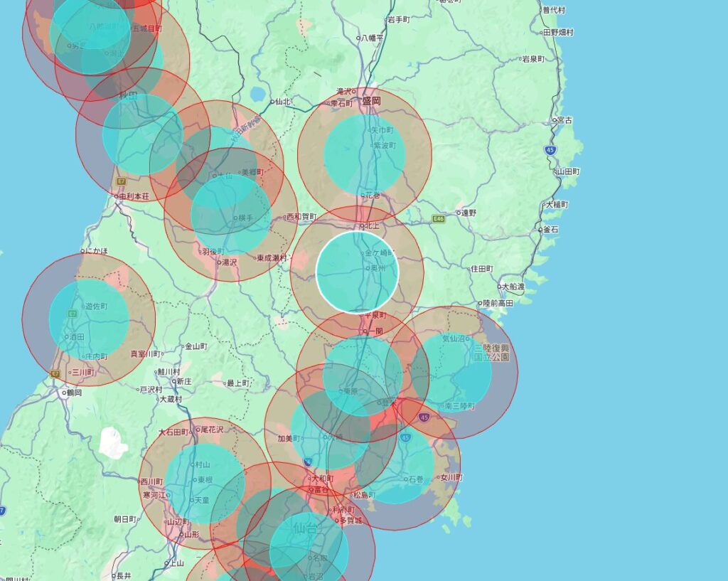Viewport: 728px width, 581px height.
Task: Click the 最上町 label
Action: [x=237, y=383]
